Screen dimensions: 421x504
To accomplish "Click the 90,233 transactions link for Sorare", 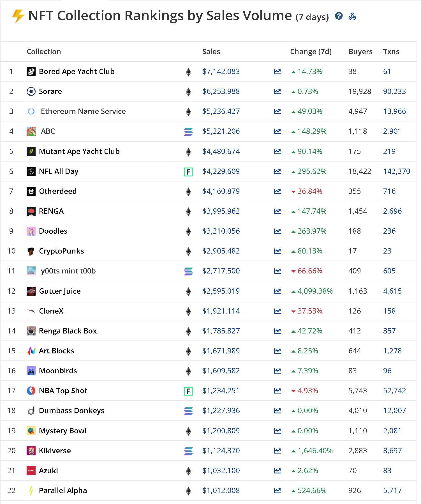I will pyautogui.click(x=395, y=91).
